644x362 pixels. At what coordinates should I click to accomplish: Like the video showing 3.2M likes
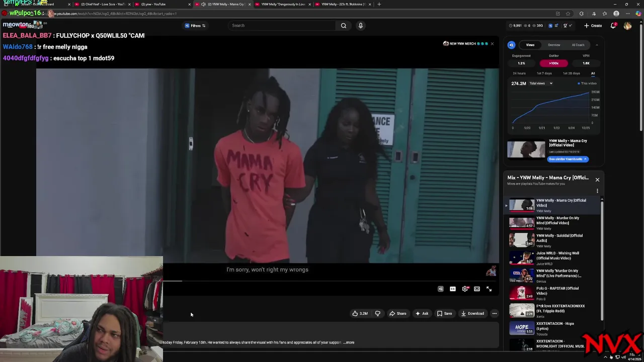360,314
